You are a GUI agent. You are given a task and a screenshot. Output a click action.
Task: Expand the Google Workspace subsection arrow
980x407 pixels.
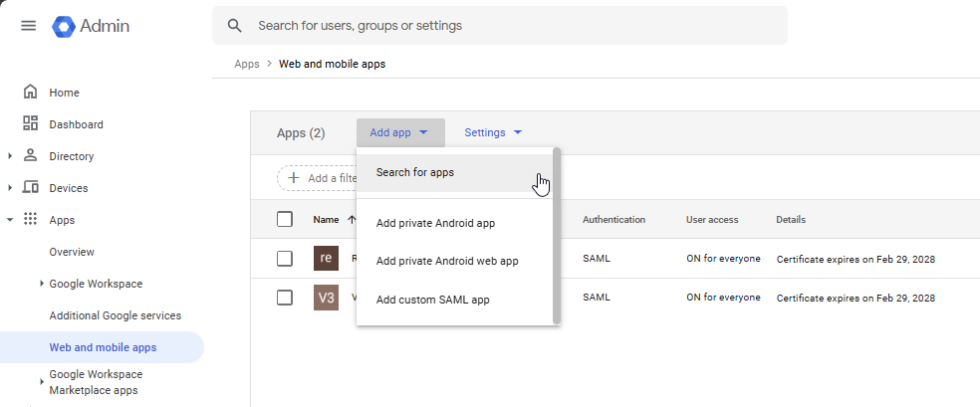click(42, 284)
